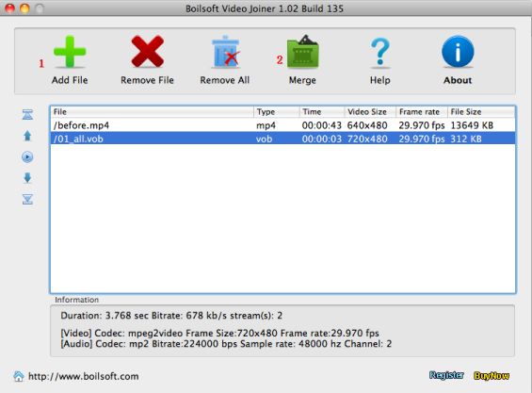
Task: Click the Time column header
Action: click(322, 112)
